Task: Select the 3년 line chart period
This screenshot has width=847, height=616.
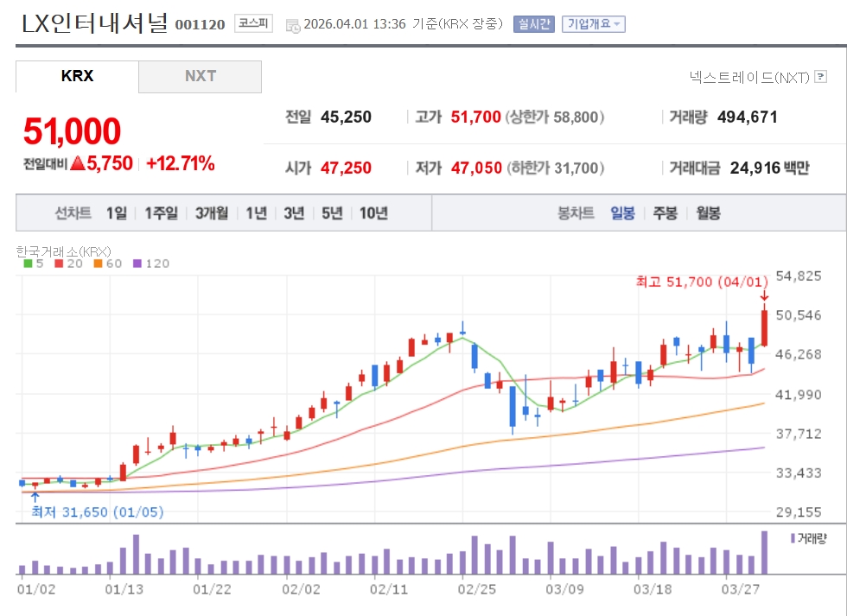Action: [294, 213]
